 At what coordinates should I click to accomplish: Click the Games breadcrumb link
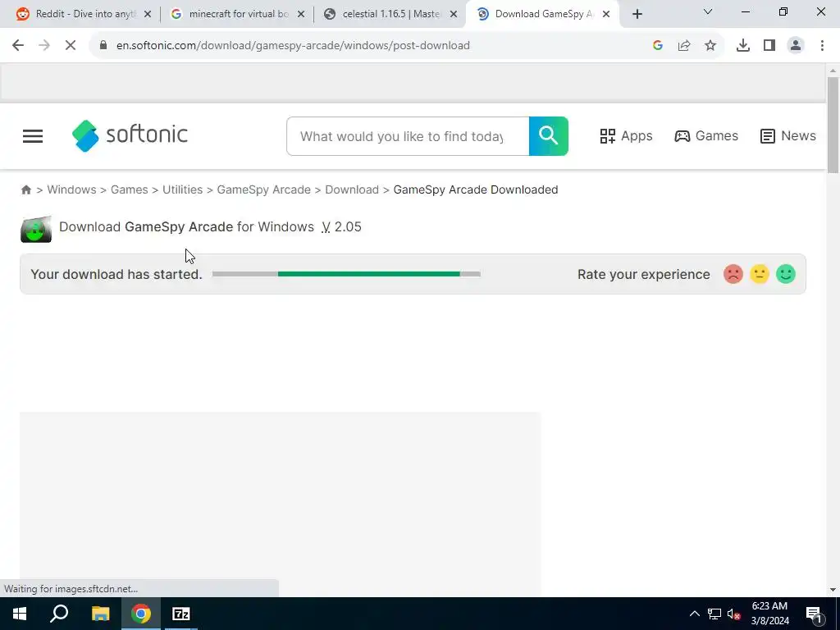[x=129, y=189]
